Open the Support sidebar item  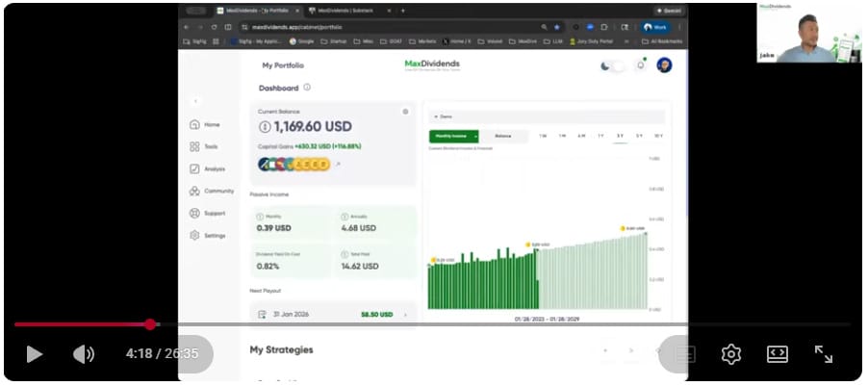pos(208,213)
